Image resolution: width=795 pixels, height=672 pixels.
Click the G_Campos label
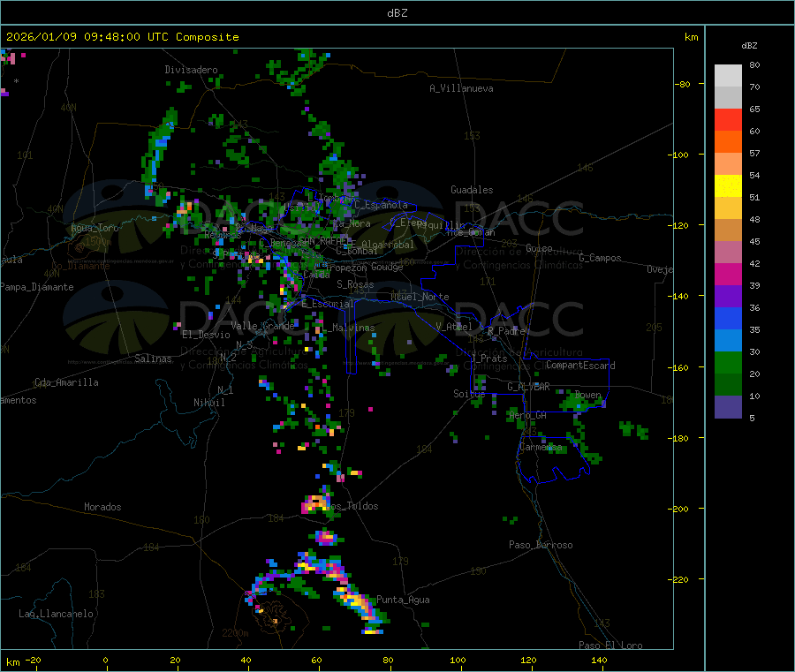tap(601, 258)
